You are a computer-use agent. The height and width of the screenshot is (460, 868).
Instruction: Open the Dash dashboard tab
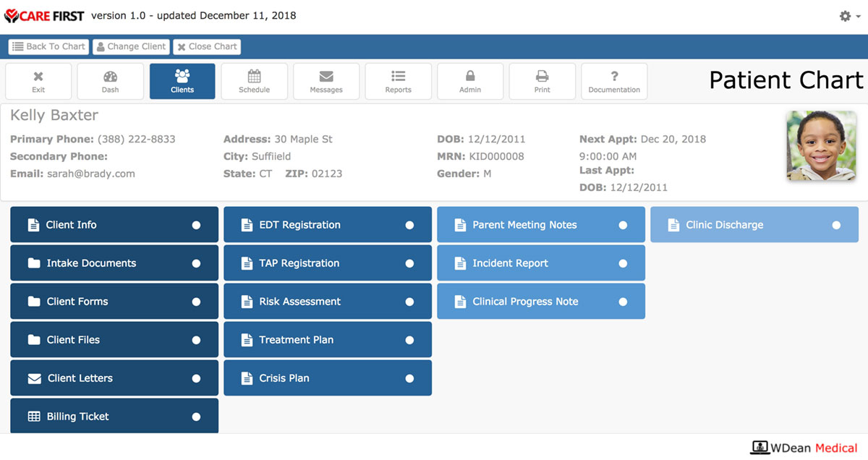coord(110,81)
